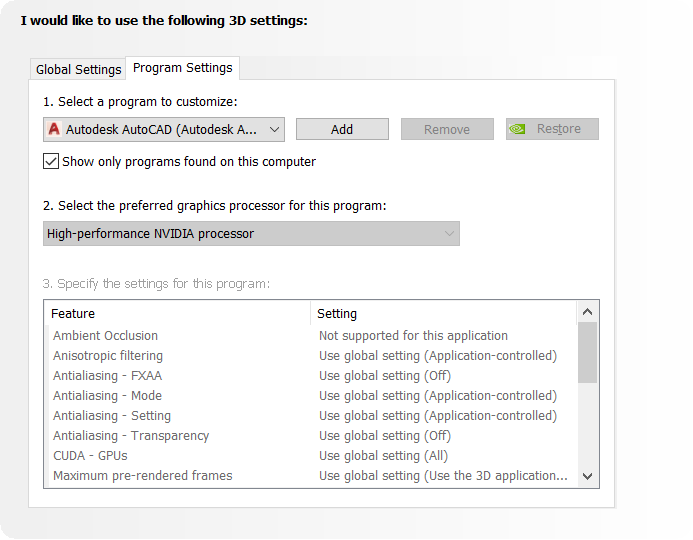Viewport: 693px width, 540px height.
Task: Select Anisotropic filtering setting row
Action: (x=437, y=356)
